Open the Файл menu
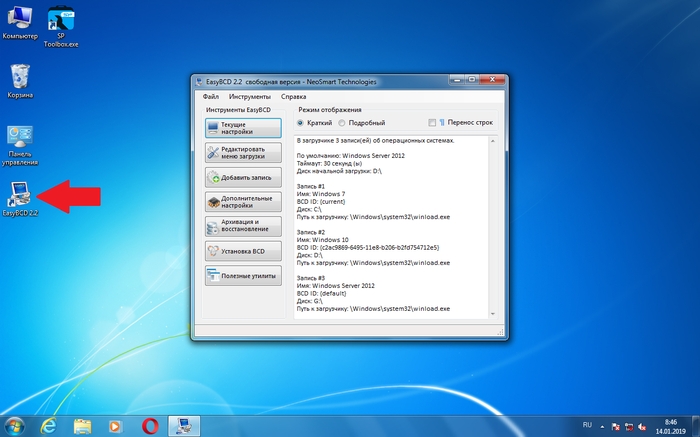Viewport: 700px width, 437px height. [x=210, y=97]
